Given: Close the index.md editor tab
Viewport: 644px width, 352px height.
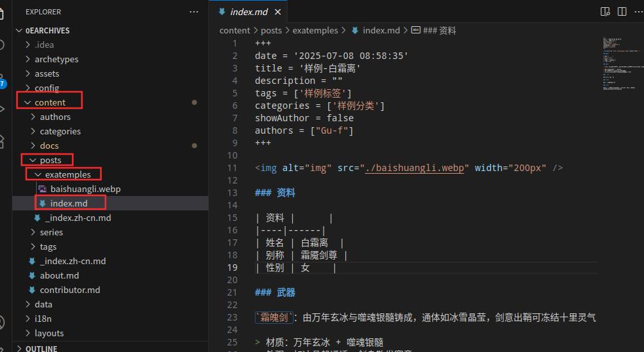Looking at the screenshot, I should (278, 12).
